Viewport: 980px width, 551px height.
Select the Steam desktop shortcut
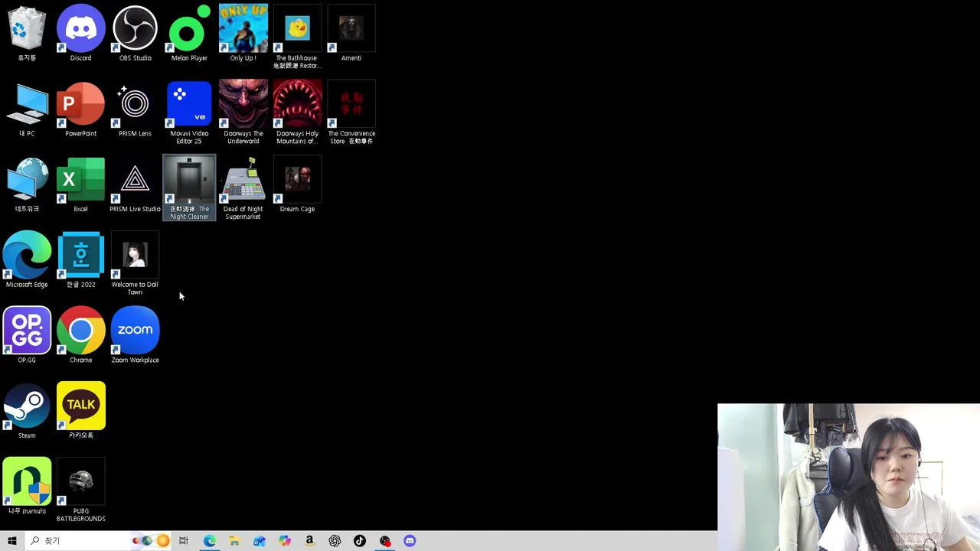(27, 411)
